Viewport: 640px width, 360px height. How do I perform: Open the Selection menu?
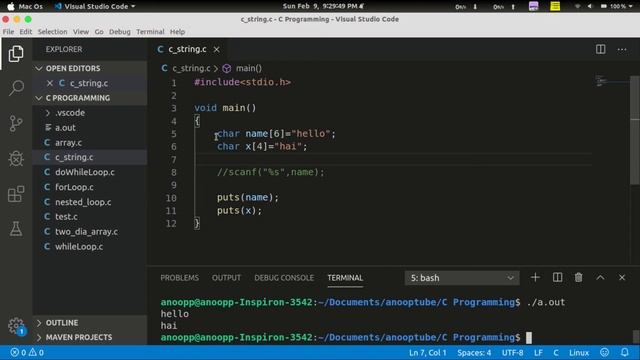(x=52, y=32)
